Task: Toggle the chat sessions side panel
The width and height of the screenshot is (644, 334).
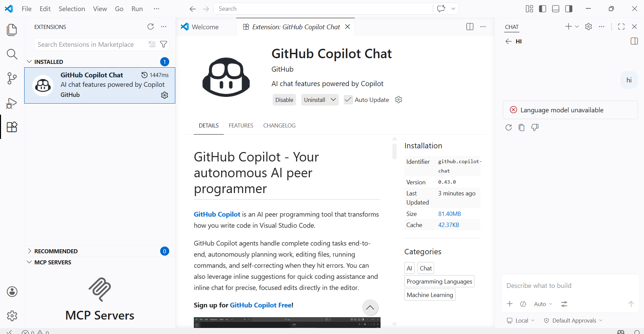Action: [634, 41]
